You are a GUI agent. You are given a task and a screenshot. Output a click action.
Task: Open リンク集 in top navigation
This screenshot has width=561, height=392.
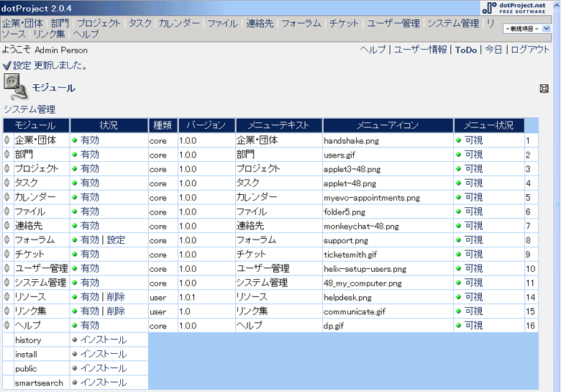(x=49, y=34)
